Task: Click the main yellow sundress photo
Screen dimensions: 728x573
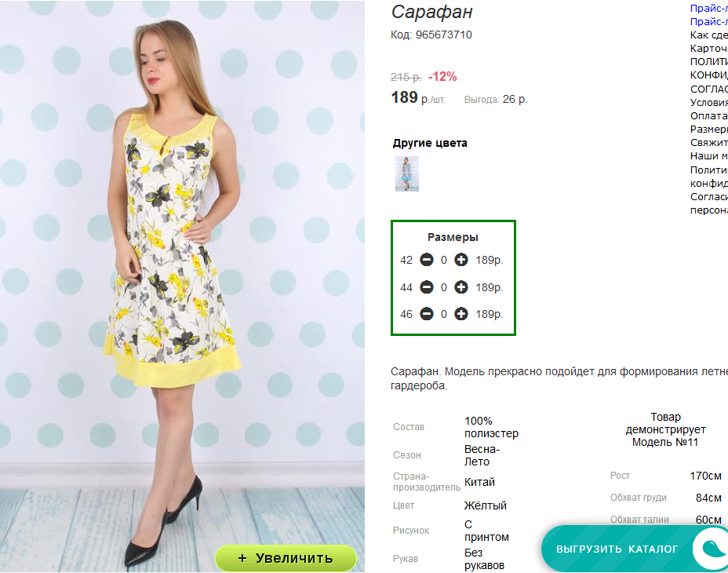Action: 182,286
